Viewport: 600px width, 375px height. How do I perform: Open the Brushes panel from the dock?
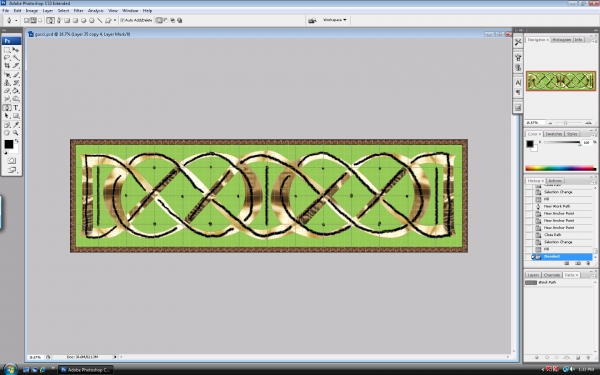tap(518, 57)
